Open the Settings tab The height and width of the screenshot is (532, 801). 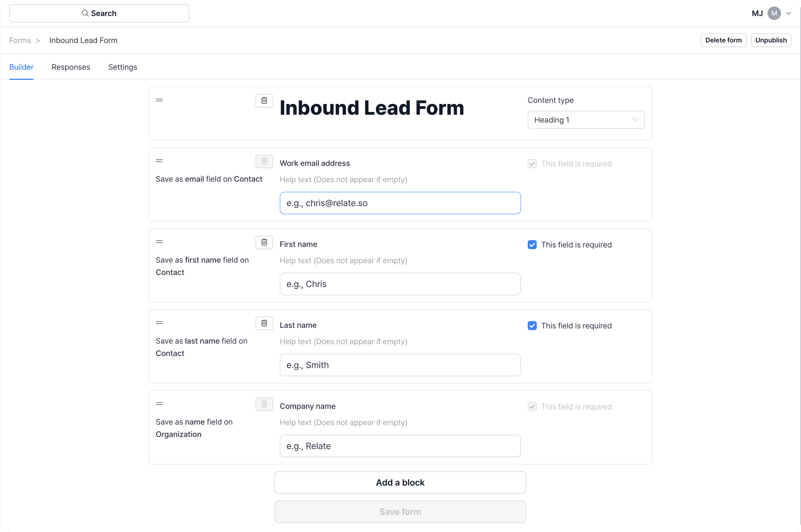click(x=123, y=67)
